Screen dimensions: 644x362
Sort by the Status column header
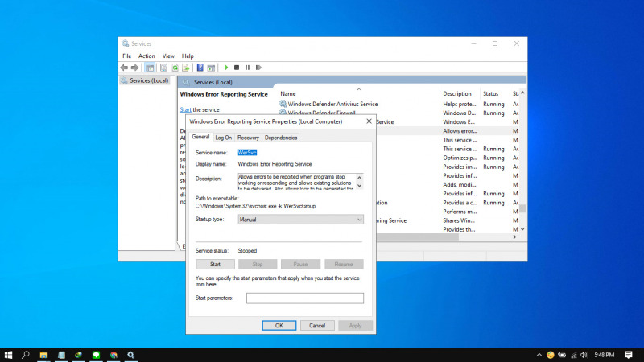[x=490, y=93]
